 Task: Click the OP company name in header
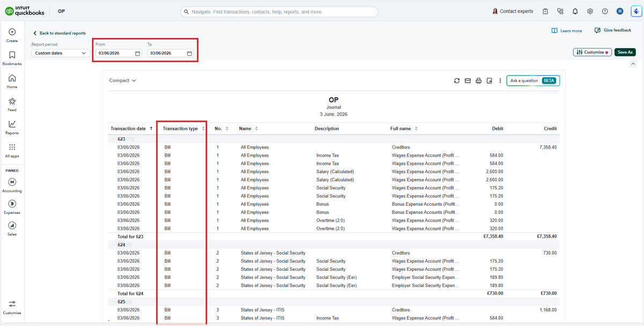click(x=62, y=11)
